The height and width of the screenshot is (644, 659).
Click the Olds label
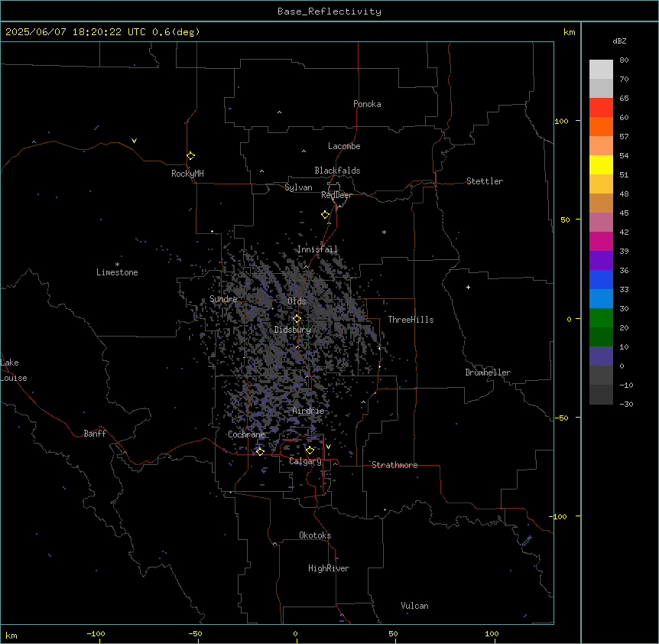[x=297, y=301]
